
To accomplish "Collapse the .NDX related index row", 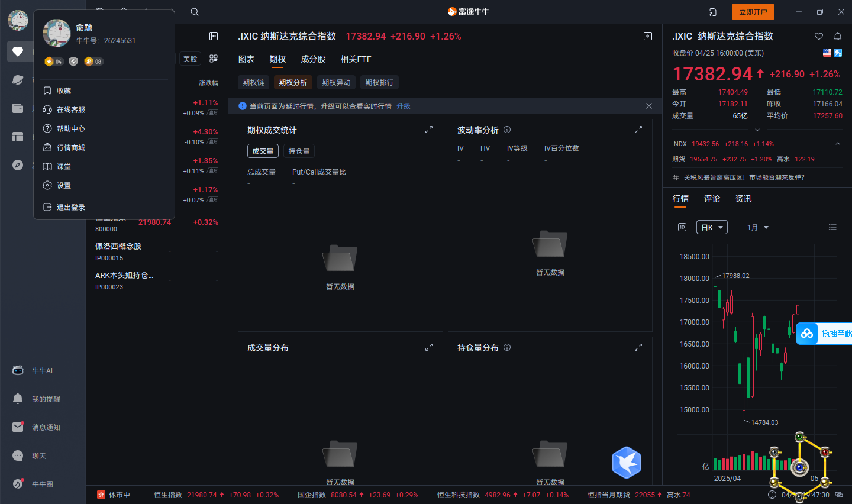I will tap(838, 144).
